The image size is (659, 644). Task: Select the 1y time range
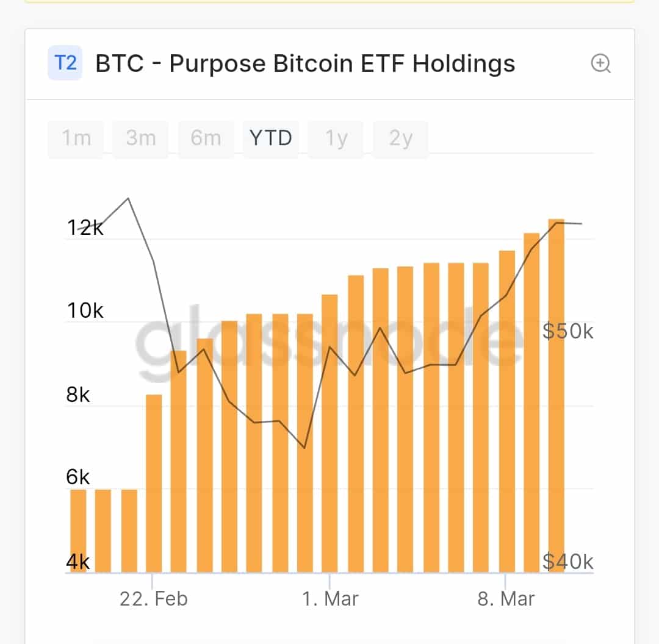pos(336,139)
